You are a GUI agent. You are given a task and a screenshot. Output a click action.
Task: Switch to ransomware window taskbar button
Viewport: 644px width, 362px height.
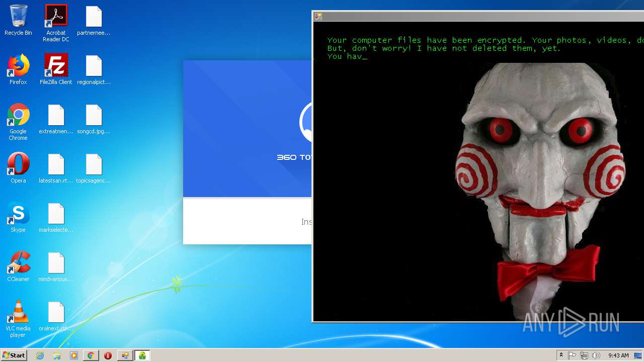125,355
